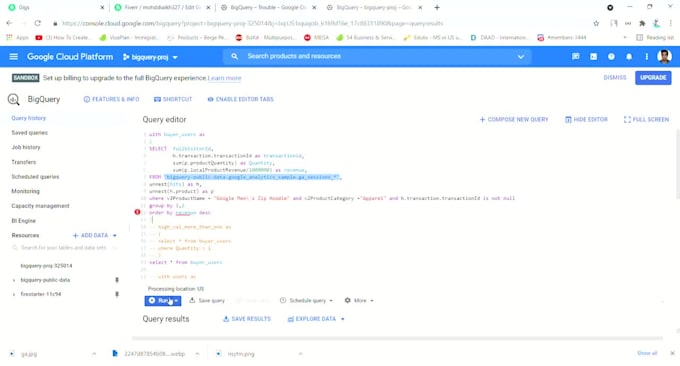The height and width of the screenshot is (366, 680).
Task: Open Scheduled queries section
Action: 35,177
